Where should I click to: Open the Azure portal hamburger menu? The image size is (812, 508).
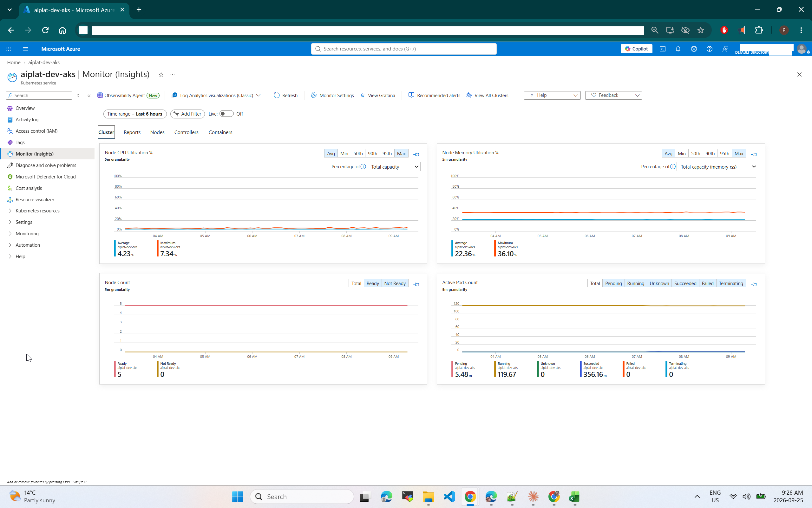[x=25, y=49]
